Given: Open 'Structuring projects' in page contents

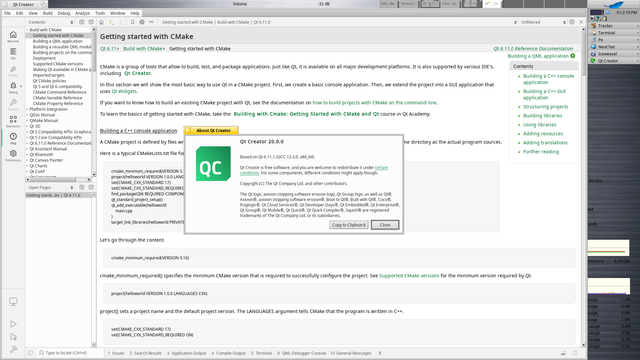Looking at the screenshot, I should pyautogui.click(x=545, y=107).
